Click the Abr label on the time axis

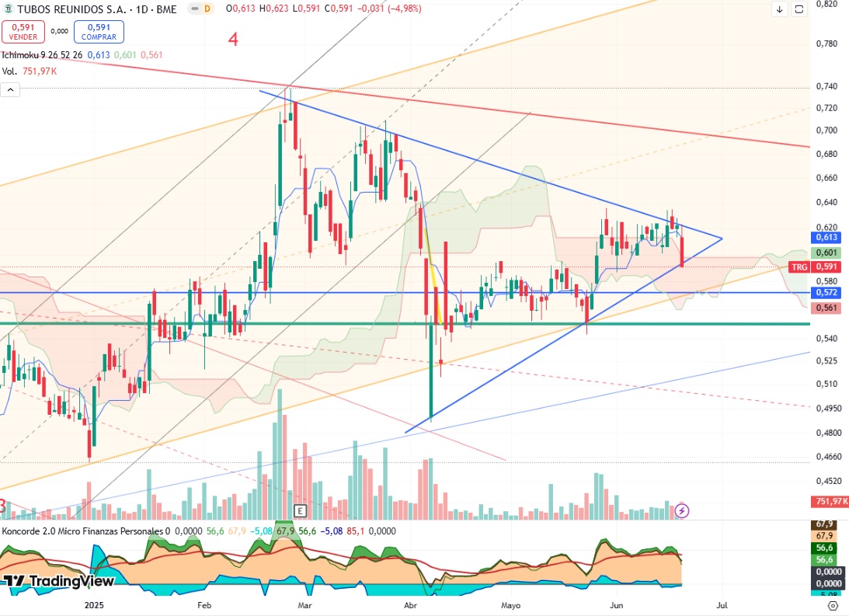coord(410,605)
